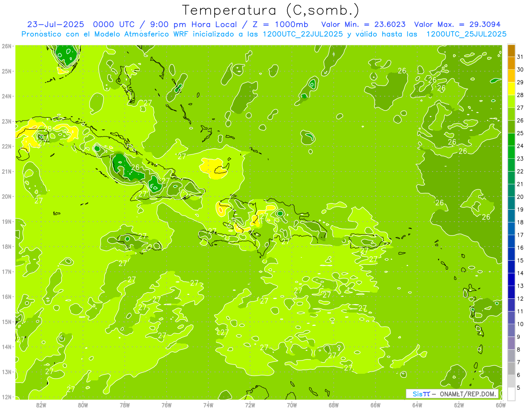Viewport: 532px width, 411px height.
Task: Click the legend scale label '24'
Action: tap(520, 146)
